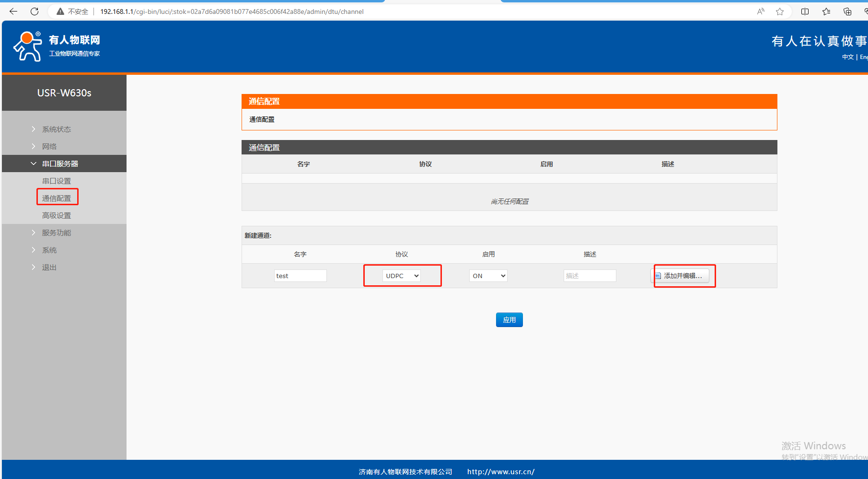Open the UDPC protocol dropdown
Screen dimensions: 868x479
(402, 276)
